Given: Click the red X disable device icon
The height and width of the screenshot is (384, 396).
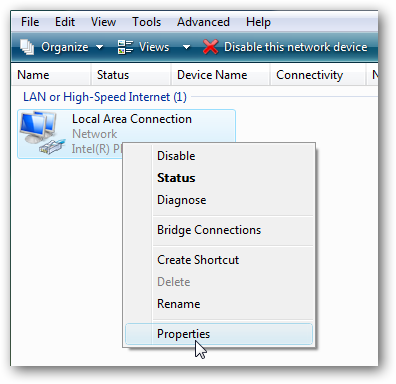Looking at the screenshot, I should point(211,47).
